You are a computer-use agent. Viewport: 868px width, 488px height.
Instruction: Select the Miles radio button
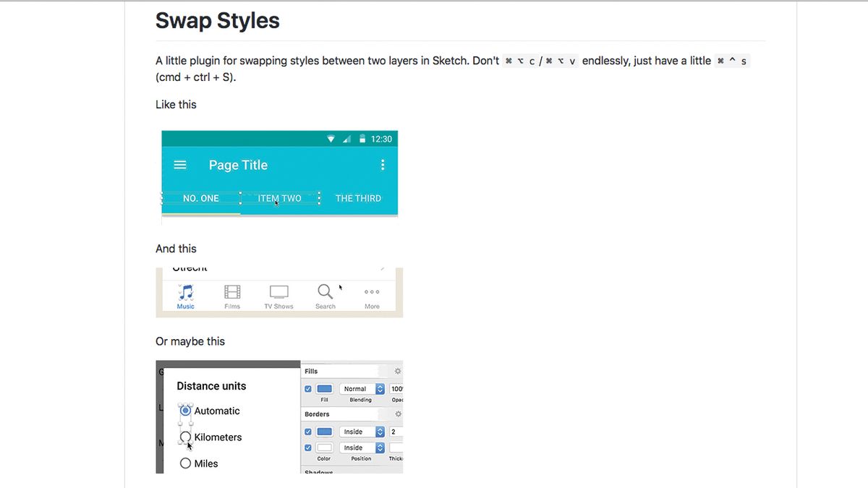(185, 463)
